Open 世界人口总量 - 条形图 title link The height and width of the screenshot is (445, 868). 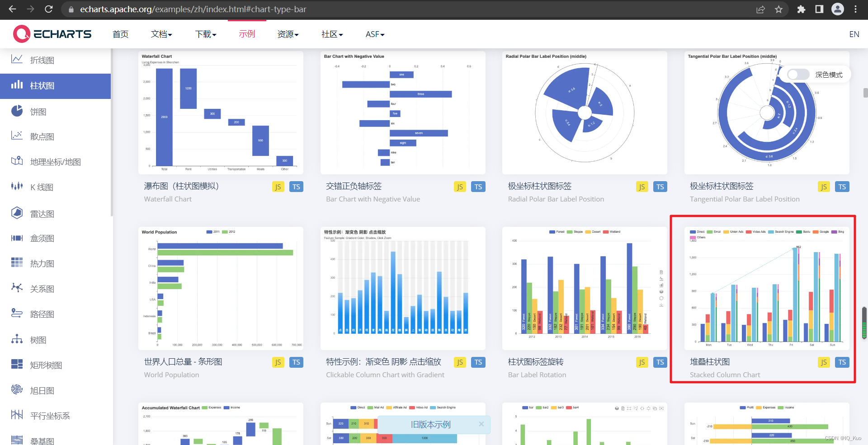coord(183,362)
